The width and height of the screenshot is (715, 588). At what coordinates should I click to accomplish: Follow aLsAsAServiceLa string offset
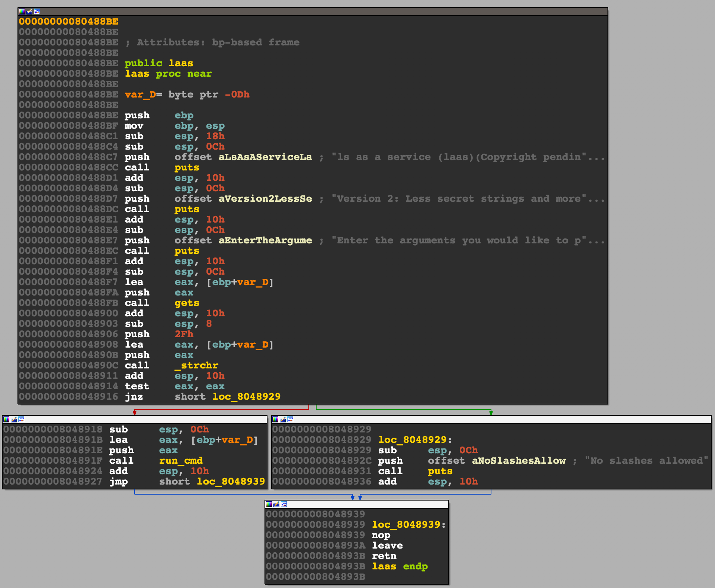(265, 157)
